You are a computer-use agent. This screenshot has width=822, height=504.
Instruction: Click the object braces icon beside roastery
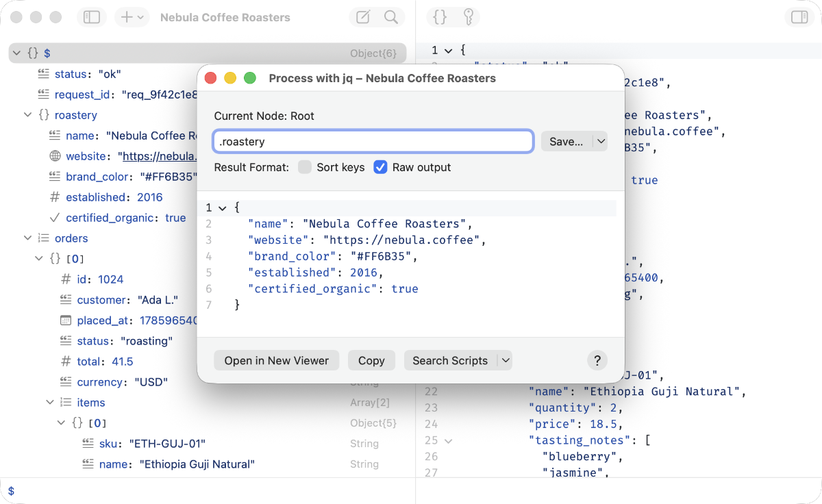click(x=43, y=115)
